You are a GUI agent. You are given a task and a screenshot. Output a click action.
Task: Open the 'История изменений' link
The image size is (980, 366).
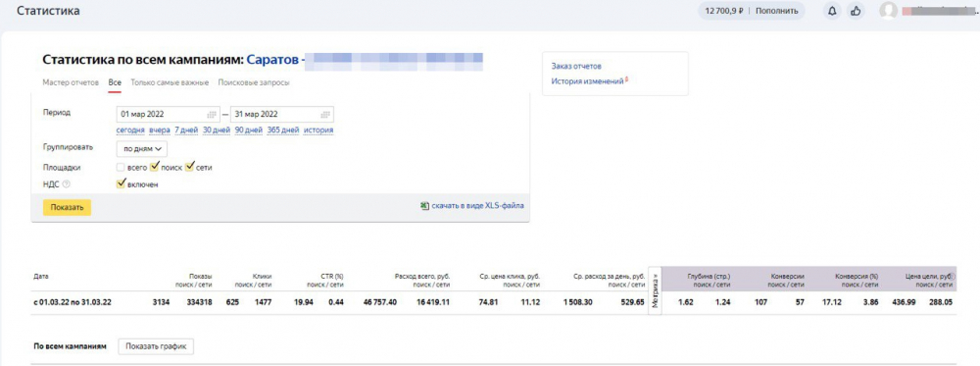pyautogui.click(x=587, y=81)
